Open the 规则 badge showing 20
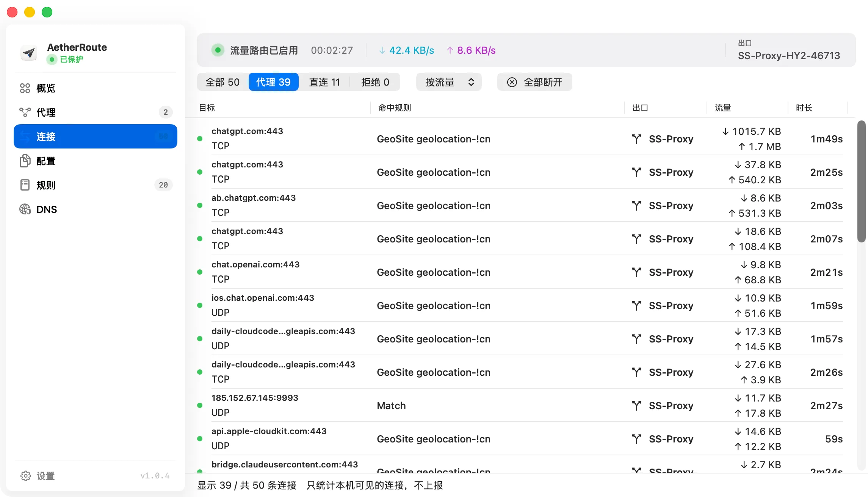Screen dimensions: 868x497 point(163,185)
